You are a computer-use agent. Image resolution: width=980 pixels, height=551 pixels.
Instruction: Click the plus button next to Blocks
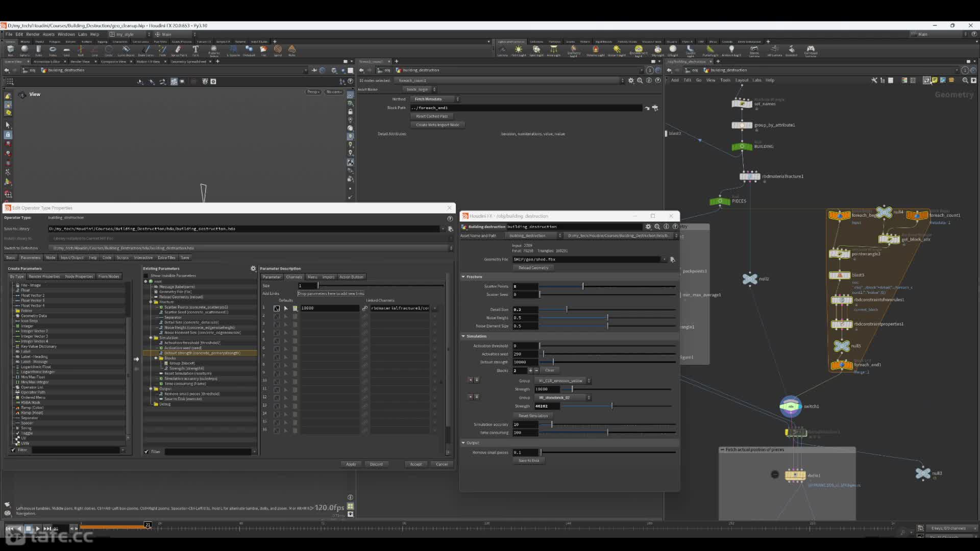(x=530, y=370)
